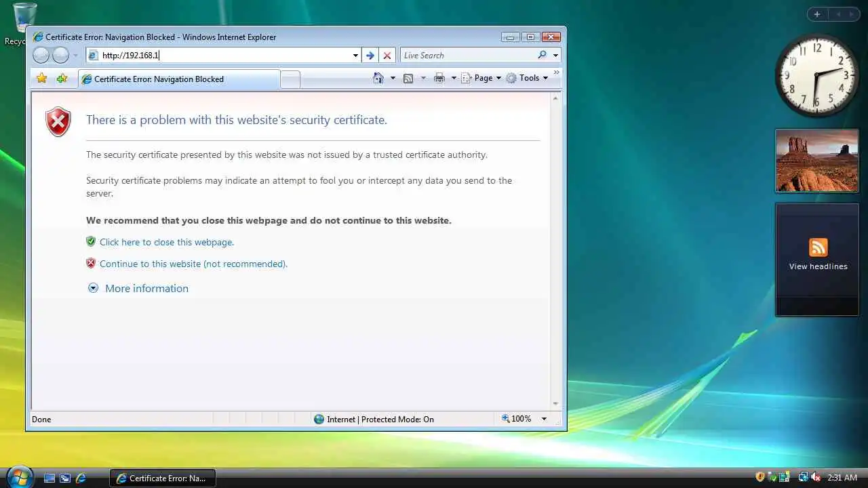Image resolution: width=868 pixels, height=488 pixels.
Task: Click Add to Favorites star-plus icon
Action: 62,79
